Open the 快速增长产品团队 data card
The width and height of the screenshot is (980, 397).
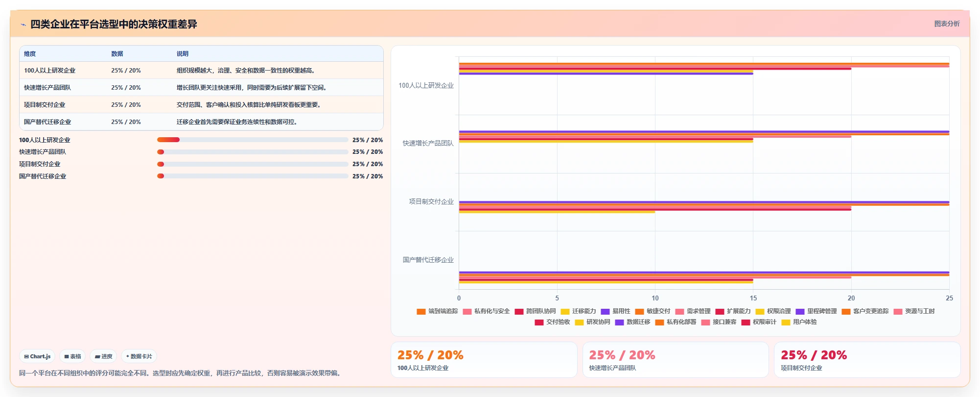(x=676, y=360)
